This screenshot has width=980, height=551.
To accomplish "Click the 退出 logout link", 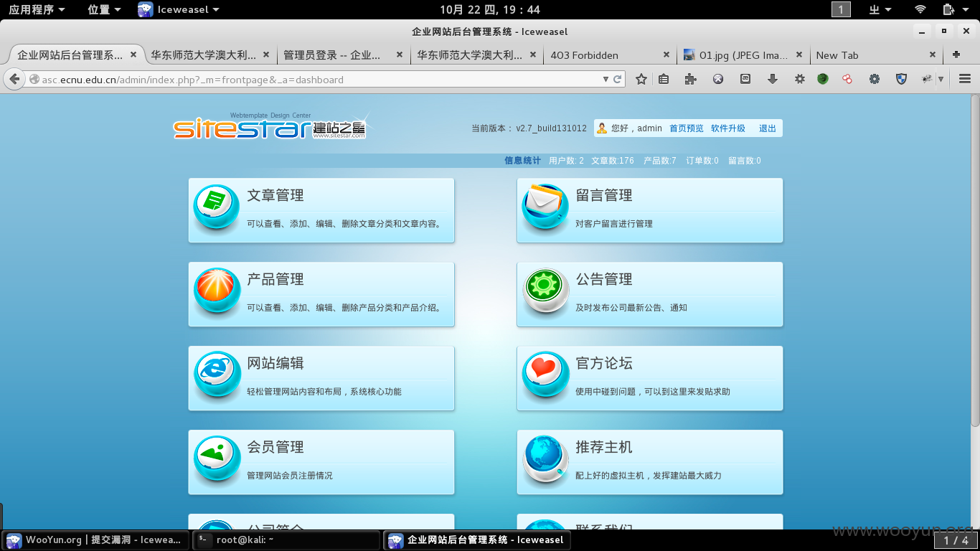I will (x=768, y=128).
